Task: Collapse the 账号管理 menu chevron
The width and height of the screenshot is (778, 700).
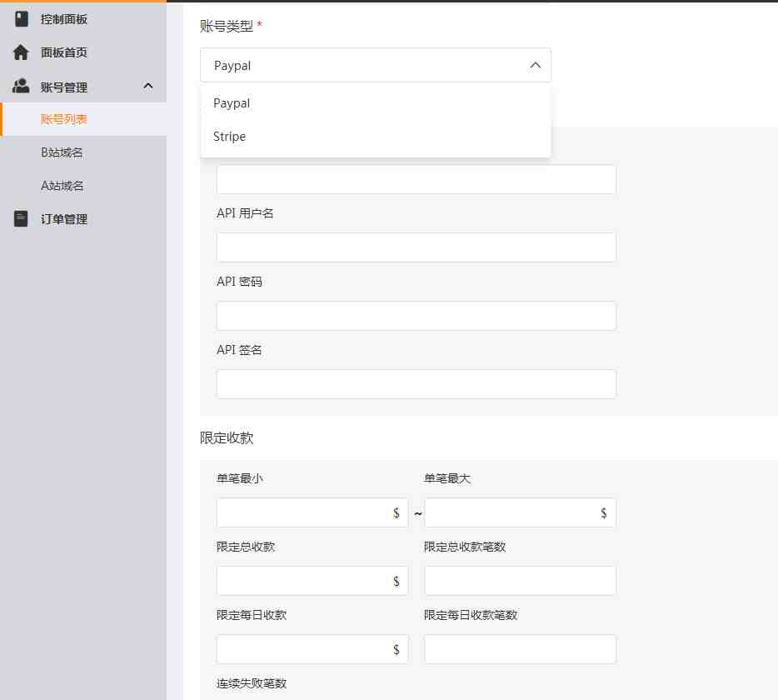Action: tap(148, 86)
